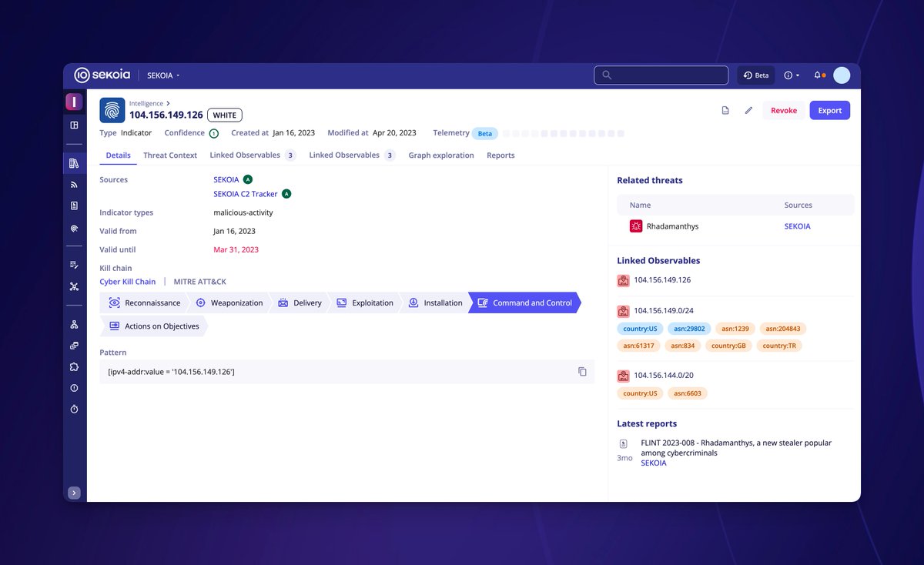Click the Telemetry Beta badge
This screenshot has height=565, width=924.
[484, 133]
